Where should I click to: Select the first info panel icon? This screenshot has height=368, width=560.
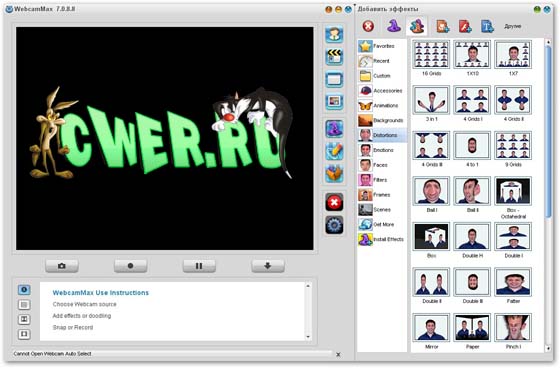click(x=24, y=290)
